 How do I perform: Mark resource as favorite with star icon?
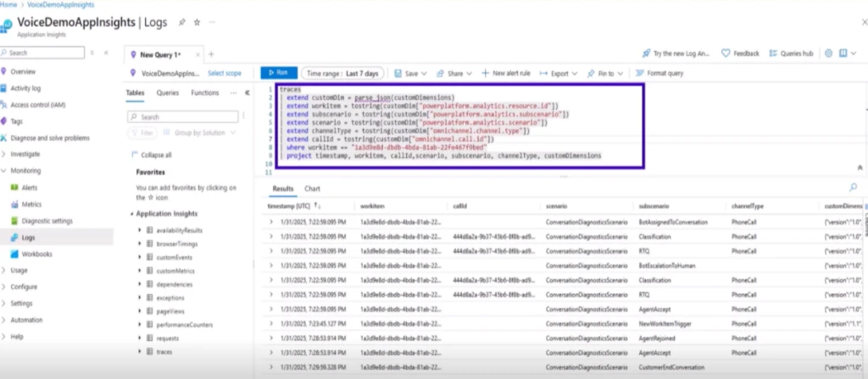(197, 21)
